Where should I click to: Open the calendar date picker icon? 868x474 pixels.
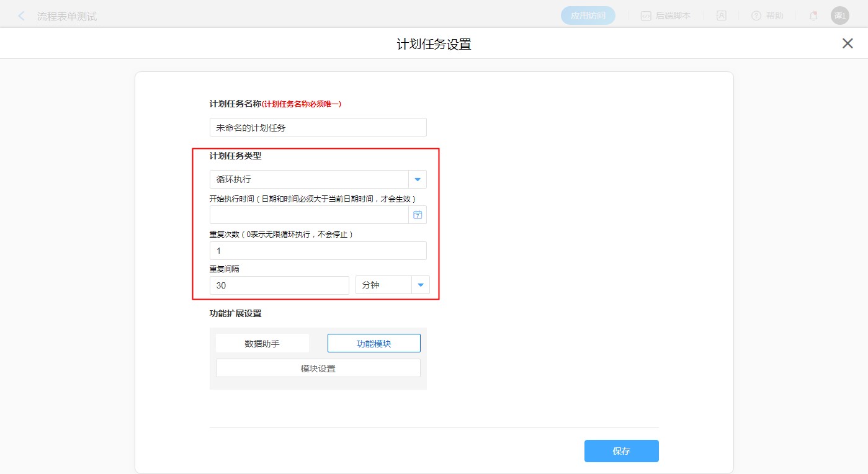(x=418, y=215)
